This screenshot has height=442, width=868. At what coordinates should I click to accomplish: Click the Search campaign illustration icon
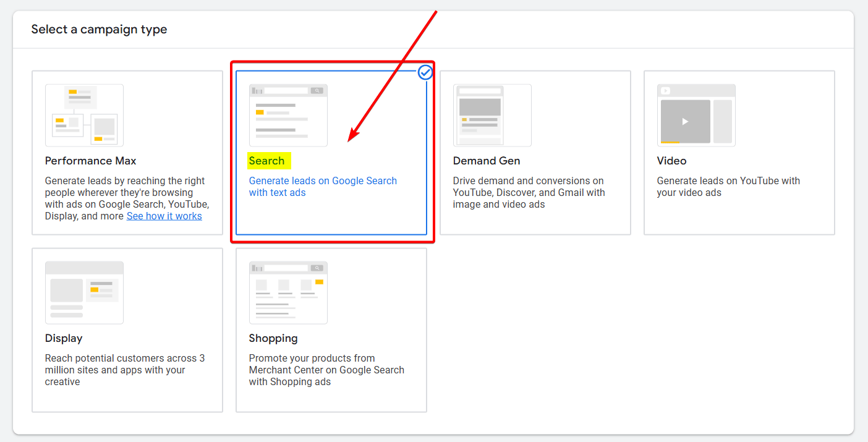(288, 115)
